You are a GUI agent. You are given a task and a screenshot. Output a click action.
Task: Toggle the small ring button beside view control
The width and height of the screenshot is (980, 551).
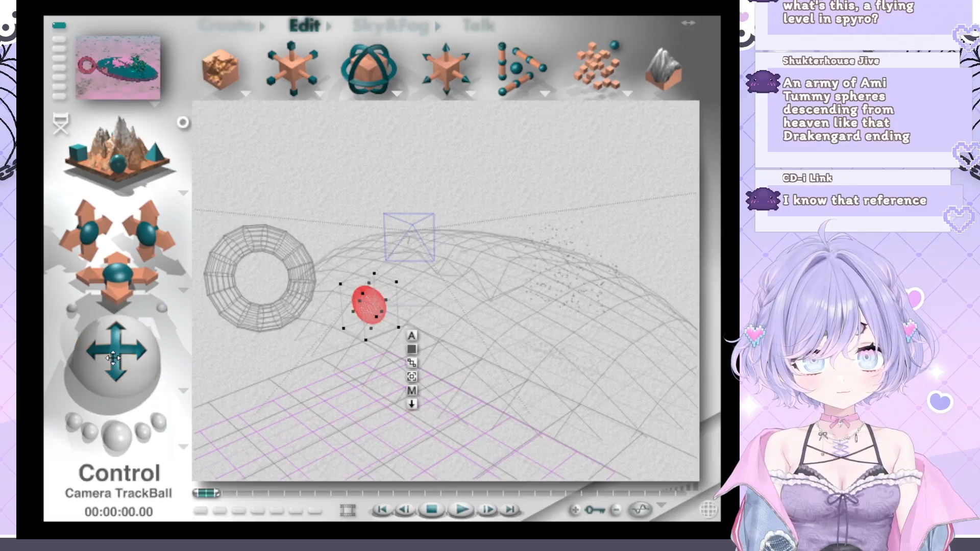coord(183,122)
